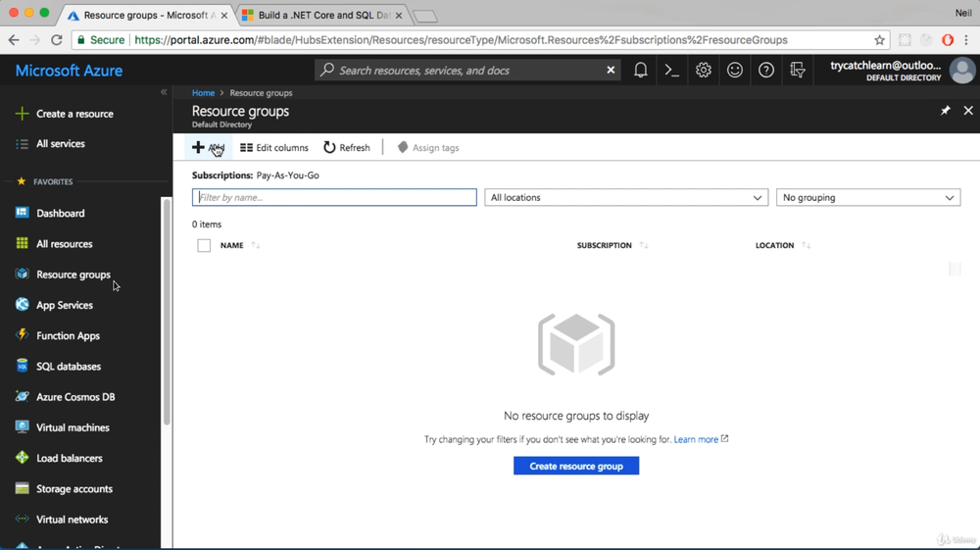
Task: Open the Chrome three-dot menu
Action: point(967,40)
